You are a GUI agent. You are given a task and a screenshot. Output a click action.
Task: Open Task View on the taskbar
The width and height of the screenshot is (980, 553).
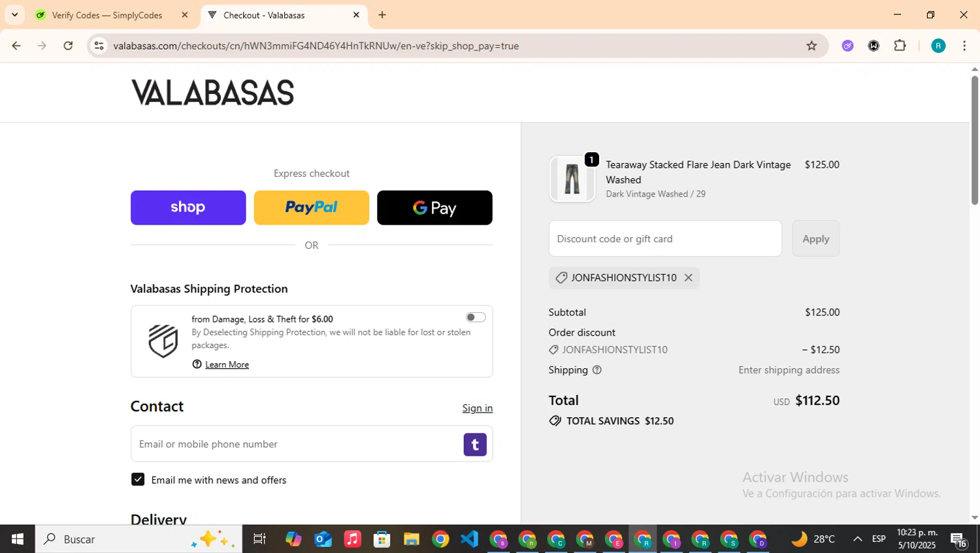(259, 539)
